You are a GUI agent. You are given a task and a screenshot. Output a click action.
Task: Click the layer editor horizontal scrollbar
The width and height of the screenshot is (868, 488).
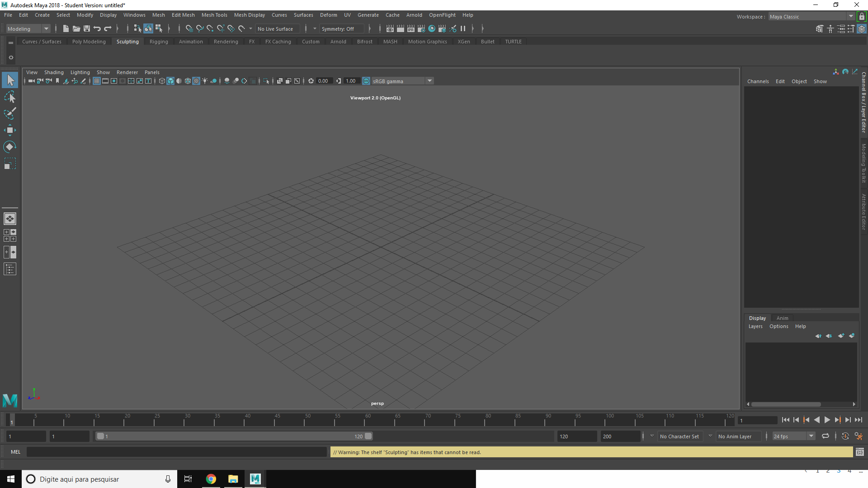coord(786,404)
